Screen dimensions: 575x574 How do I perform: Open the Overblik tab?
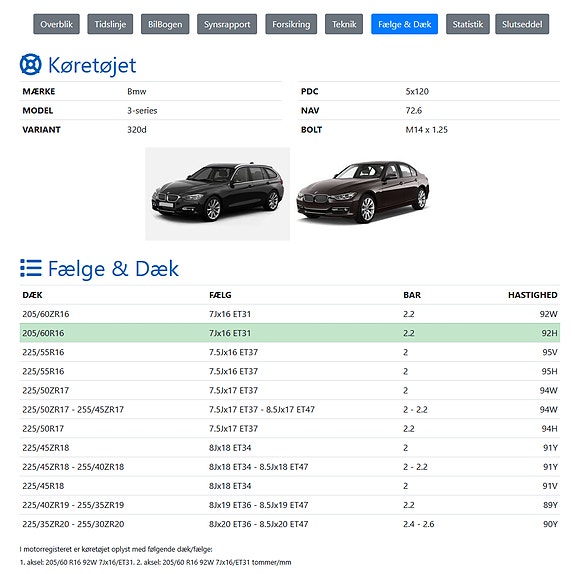click(x=56, y=24)
